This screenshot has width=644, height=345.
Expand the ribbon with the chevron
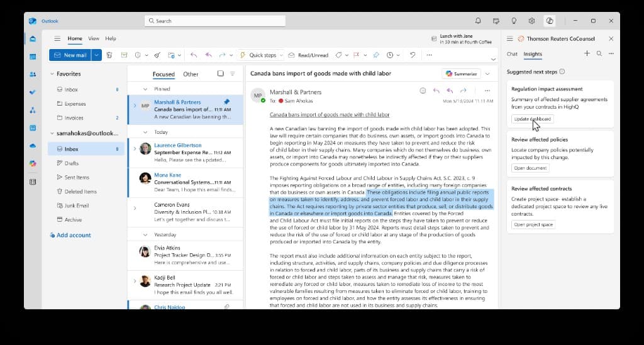click(493, 59)
